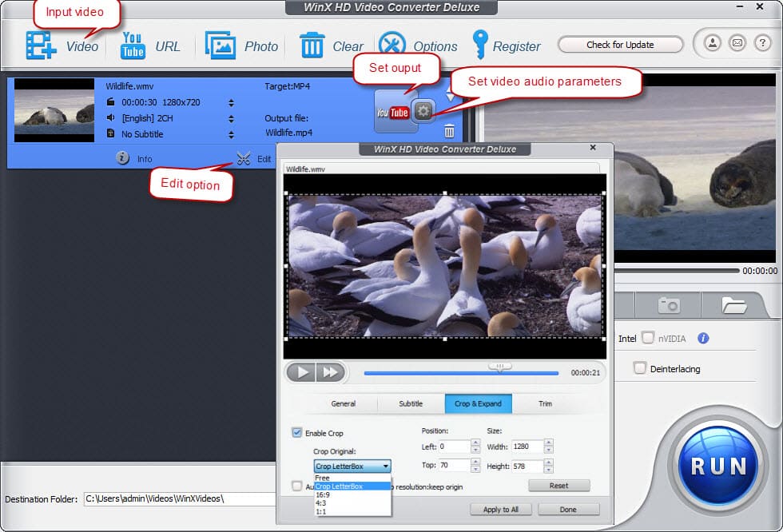Click the Photo slideshow icon
Viewport: 783px width, 532px height.
pos(221,46)
